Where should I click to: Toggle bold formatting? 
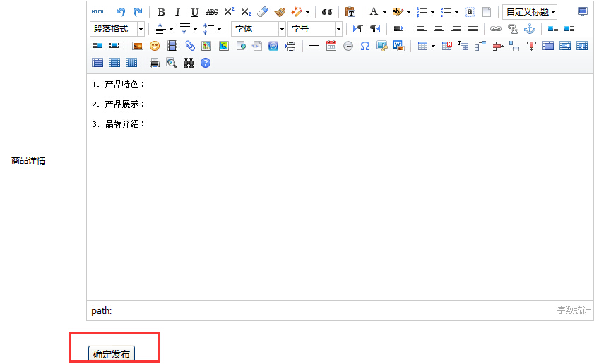(161, 12)
